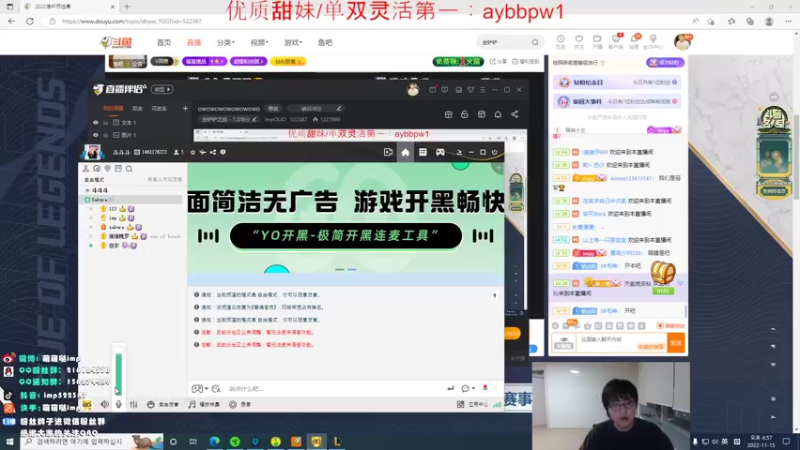Open dropdown arrow beside YY emoji icon
The width and height of the screenshot is (800, 450).
coord(206,389)
